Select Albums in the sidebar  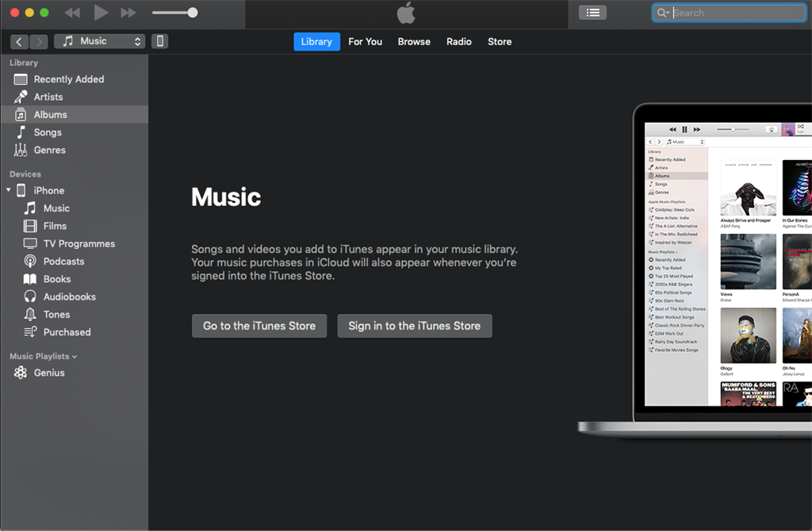[75, 114]
